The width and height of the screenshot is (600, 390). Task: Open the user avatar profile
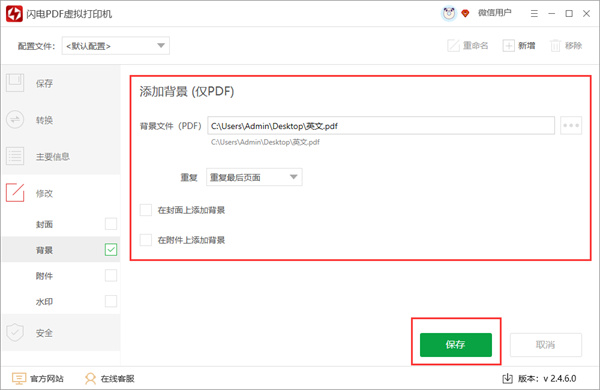pyautogui.click(x=449, y=14)
